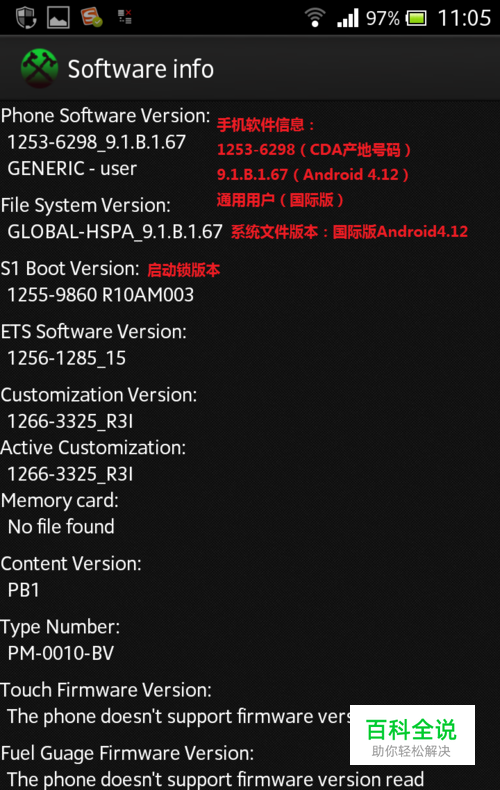Screen dimensions: 500x790
Task: Tap the picture notification icon in status bar
Action: click(58, 18)
